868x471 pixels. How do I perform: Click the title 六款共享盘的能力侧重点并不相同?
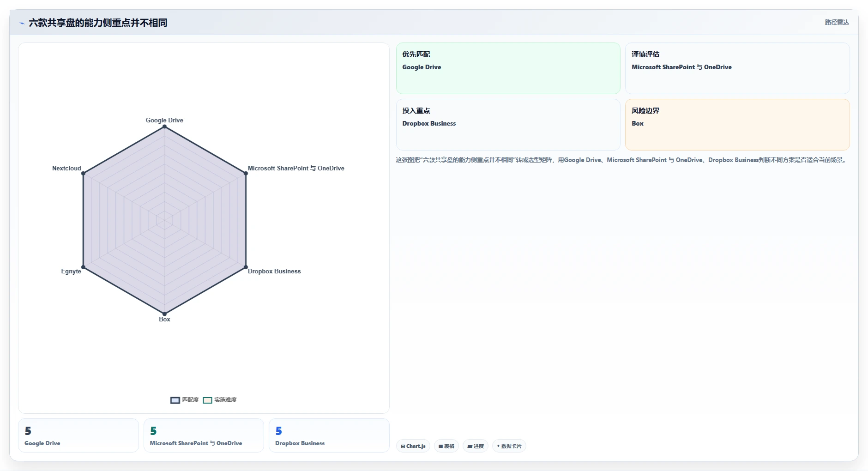pos(98,23)
